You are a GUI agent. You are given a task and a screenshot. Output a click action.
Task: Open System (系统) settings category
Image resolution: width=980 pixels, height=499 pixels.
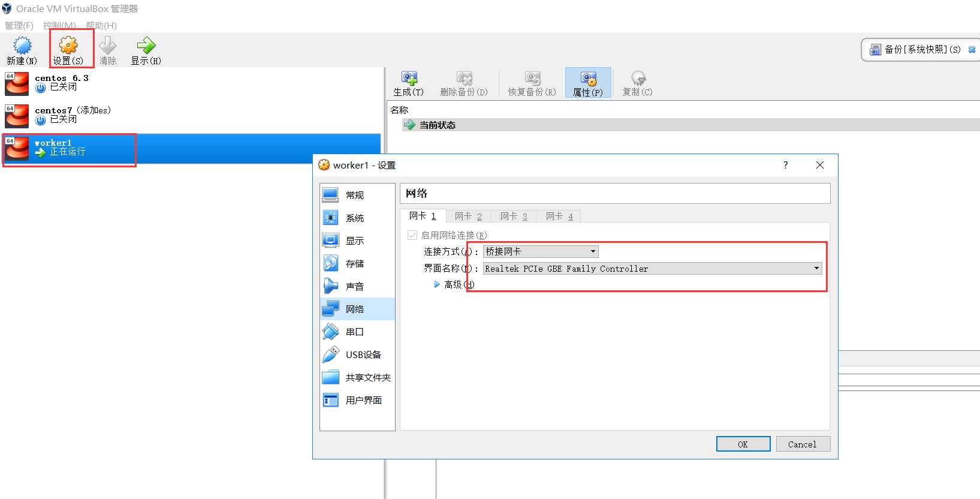point(357,218)
